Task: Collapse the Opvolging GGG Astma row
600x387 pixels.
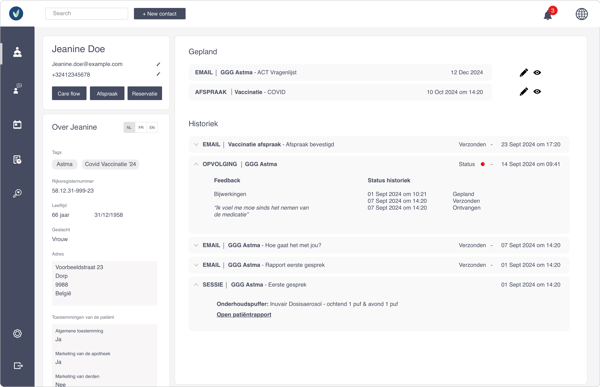Action: pos(196,164)
